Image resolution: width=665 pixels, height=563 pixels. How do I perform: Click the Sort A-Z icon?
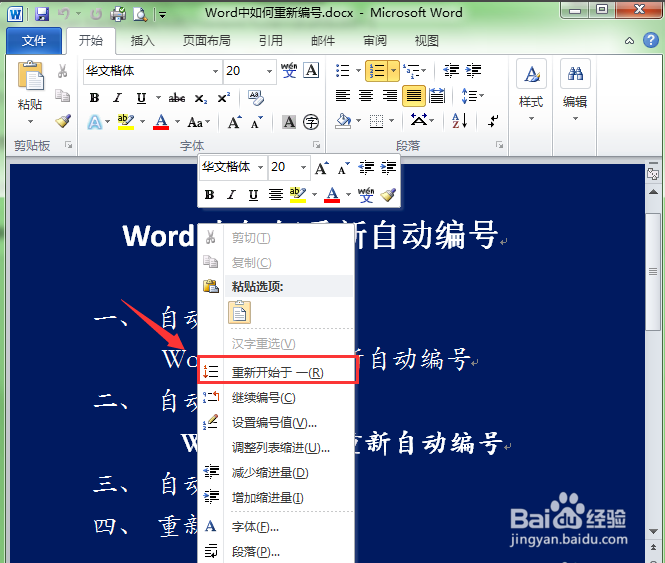click(x=460, y=121)
